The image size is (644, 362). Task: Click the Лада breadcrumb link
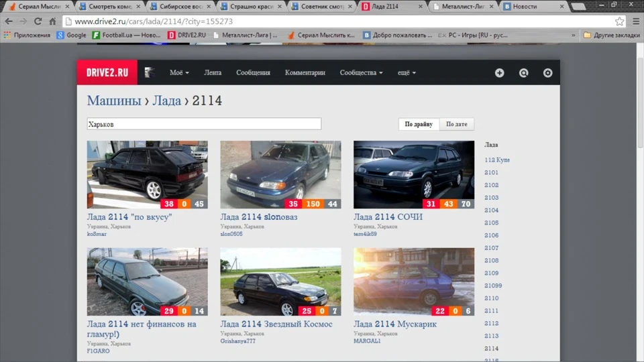[x=166, y=101]
